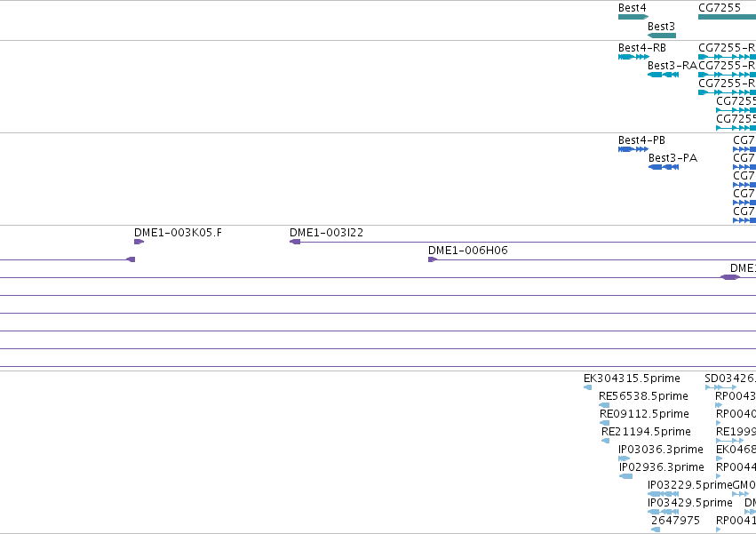This screenshot has width=756, height=534.
Task: Click the Best4-RB transcript glyph
Action: (x=633, y=57)
